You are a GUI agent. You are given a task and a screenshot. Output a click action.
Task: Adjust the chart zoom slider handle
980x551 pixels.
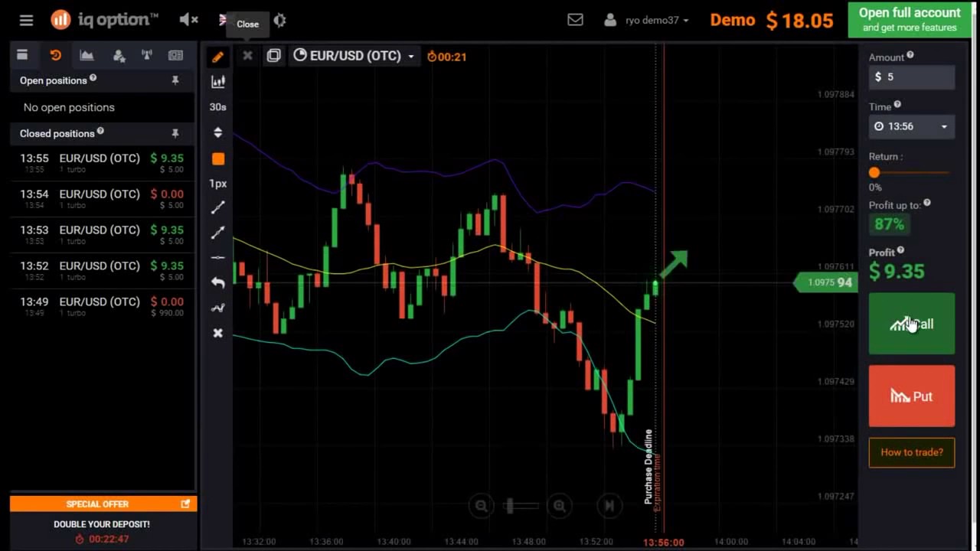(x=510, y=505)
